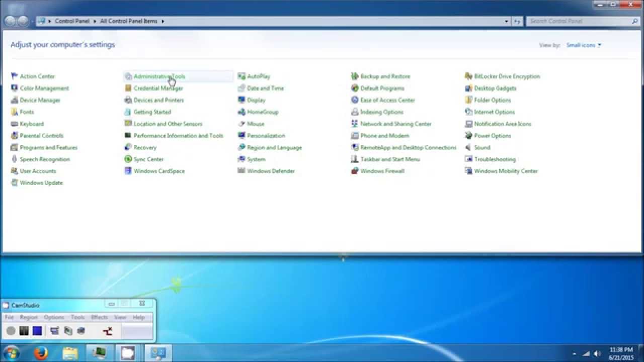Open the View by Small icons dropdown
The width and height of the screenshot is (644, 362).
[x=584, y=45]
